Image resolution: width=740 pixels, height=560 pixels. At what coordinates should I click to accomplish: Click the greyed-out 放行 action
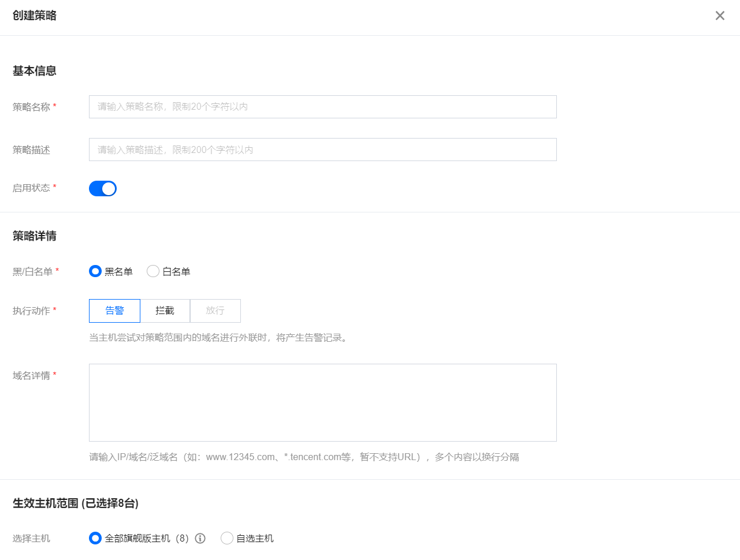215,311
